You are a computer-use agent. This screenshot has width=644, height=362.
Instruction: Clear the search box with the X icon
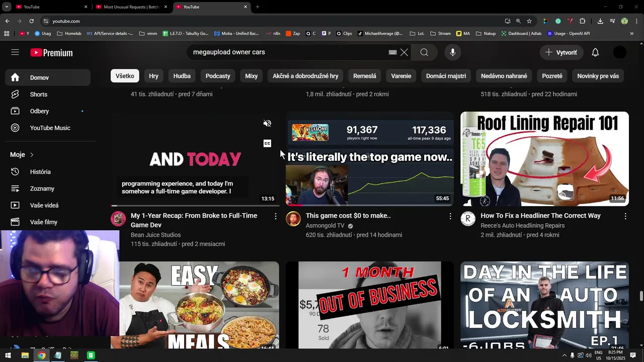404,52
